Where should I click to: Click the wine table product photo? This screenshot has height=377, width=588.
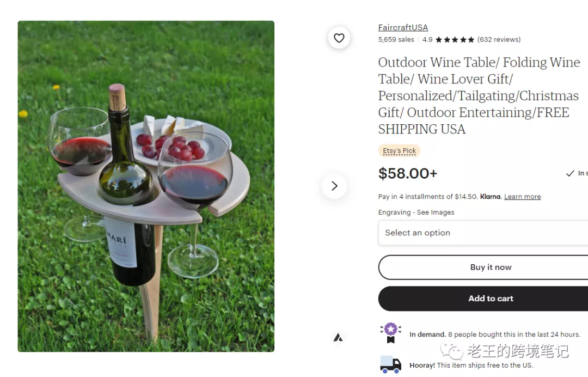click(x=146, y=186)
